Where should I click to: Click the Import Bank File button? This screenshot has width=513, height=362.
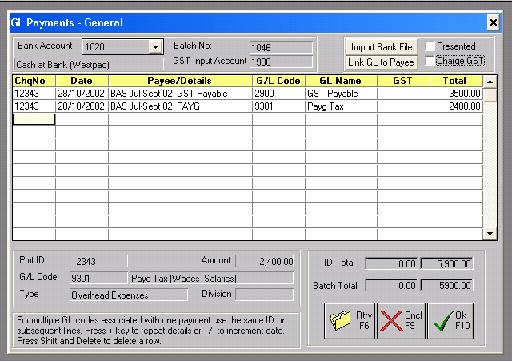(x=381, y=47)
